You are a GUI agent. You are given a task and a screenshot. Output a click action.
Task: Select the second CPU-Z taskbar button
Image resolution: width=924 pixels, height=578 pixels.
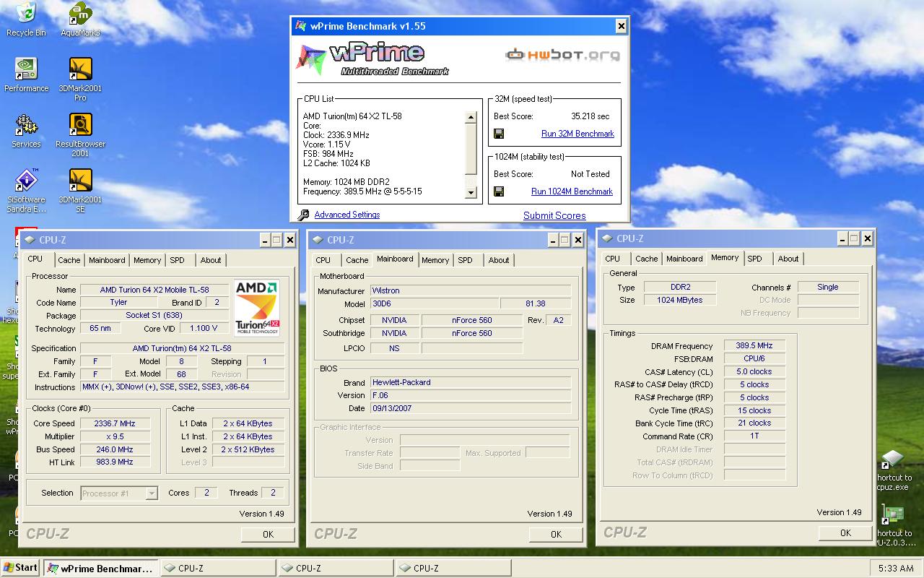[336, 569]
